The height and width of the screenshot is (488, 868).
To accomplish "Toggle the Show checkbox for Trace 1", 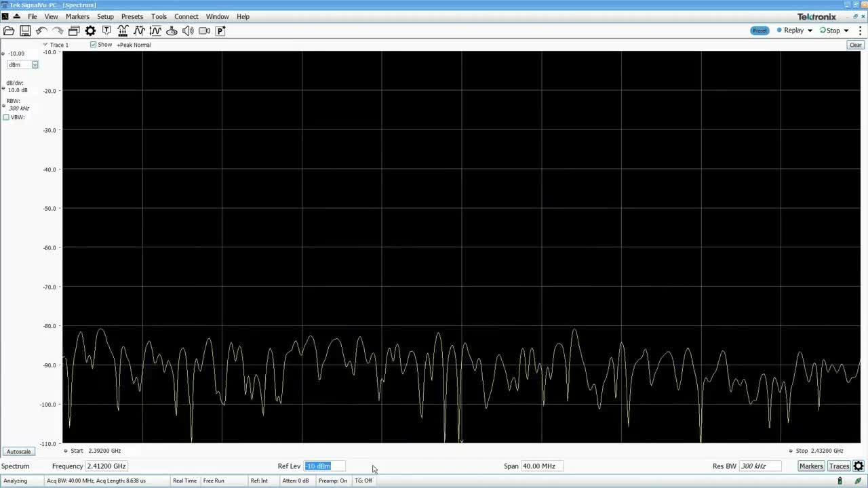I will [x=93, y=45].
